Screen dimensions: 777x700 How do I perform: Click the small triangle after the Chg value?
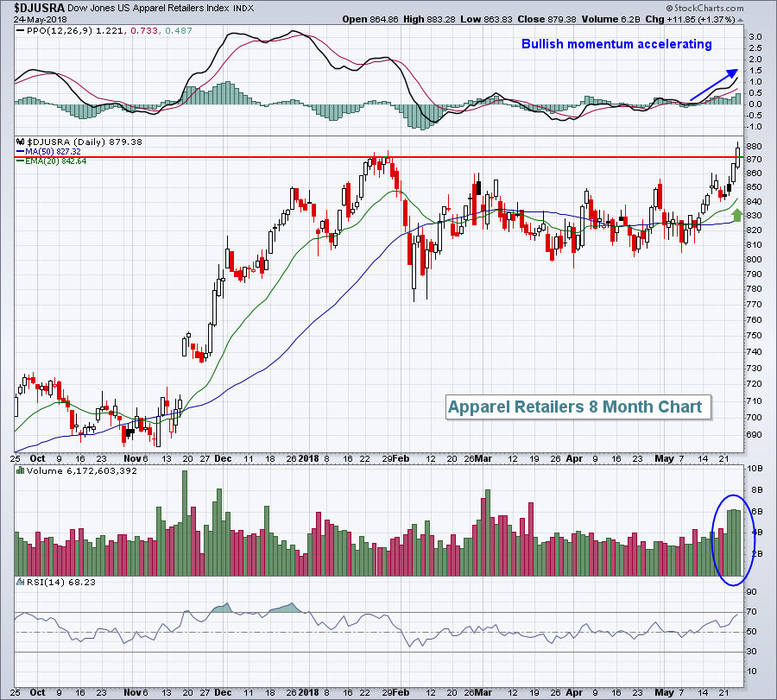click(x=740, y=21)
